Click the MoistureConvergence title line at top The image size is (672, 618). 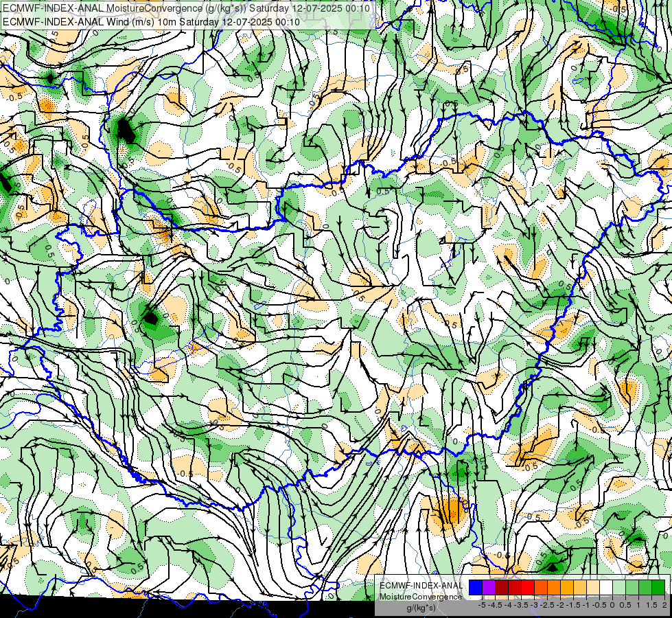coord(187,8)
